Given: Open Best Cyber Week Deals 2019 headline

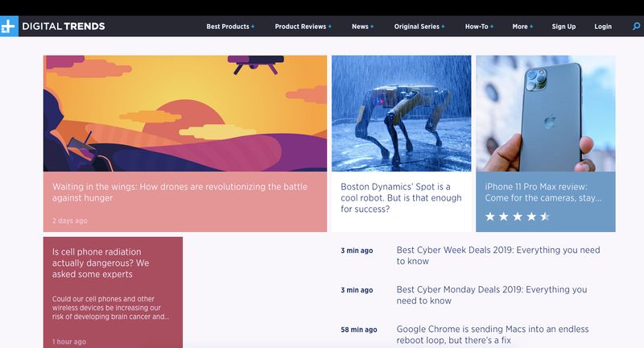Looking at the screenshot, I should pyautogui.click(x=498, y=255).
